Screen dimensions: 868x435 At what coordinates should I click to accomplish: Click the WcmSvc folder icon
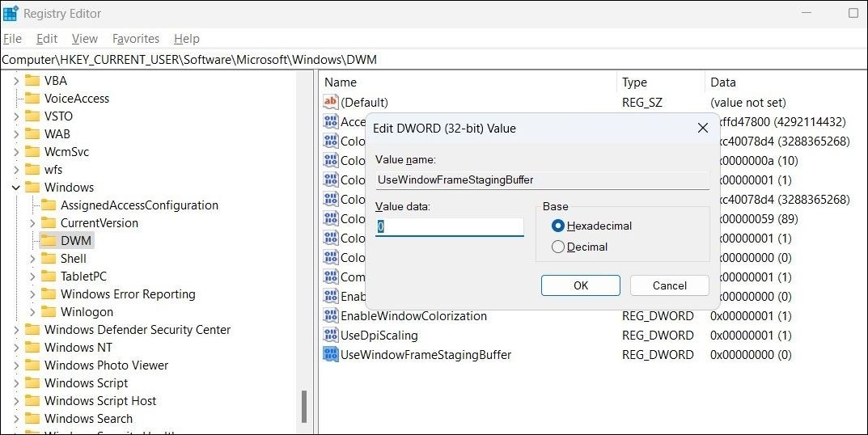click(32, 152)
